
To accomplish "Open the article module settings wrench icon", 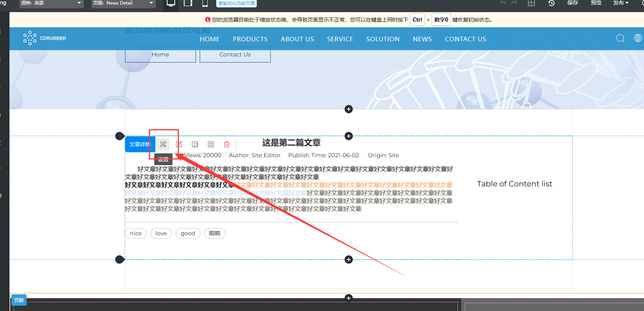I will (163, 144).
